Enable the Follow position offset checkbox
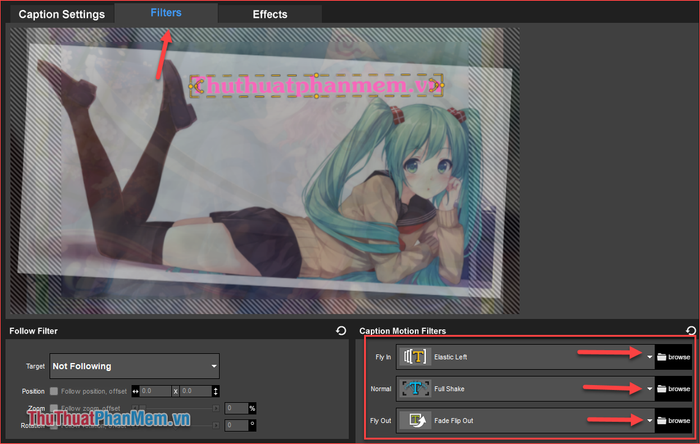 [x=54, y=391]
